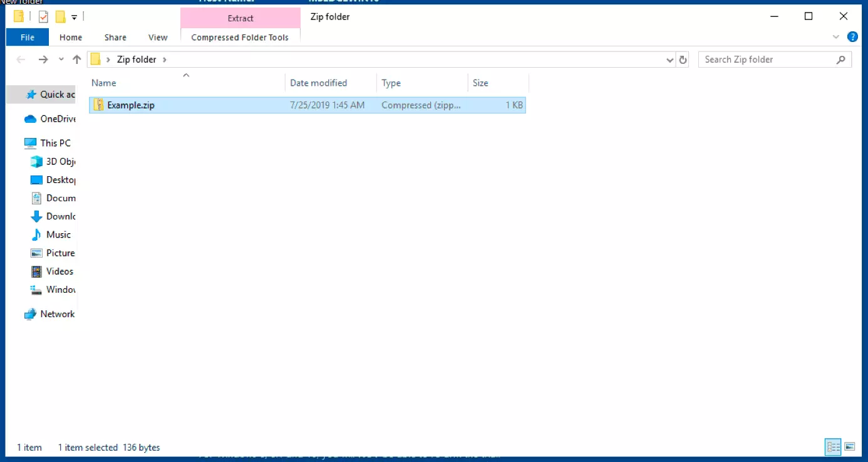The width and height of the screenshot is (868, 462).
Task: Open Documents folder in sidebar
Action: point(53,198)
